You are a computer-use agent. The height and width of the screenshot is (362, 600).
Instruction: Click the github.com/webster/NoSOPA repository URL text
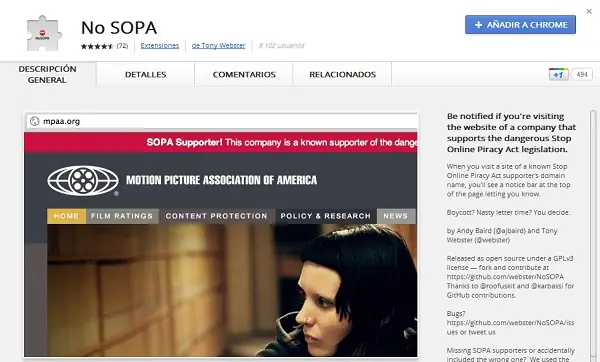coord(505,277)
